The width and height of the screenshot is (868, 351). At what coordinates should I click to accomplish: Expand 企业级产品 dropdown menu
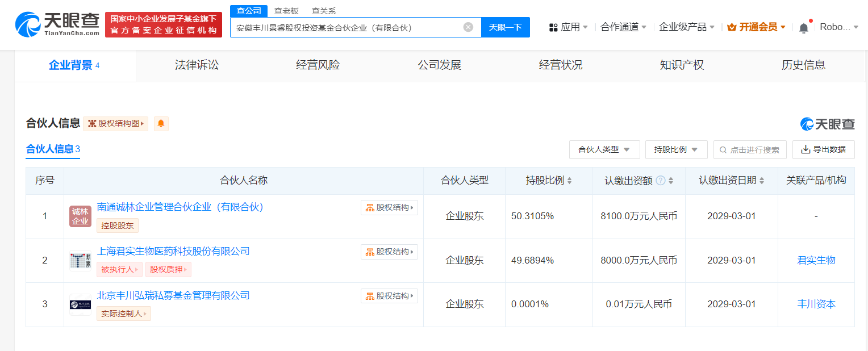click(686, 27)
